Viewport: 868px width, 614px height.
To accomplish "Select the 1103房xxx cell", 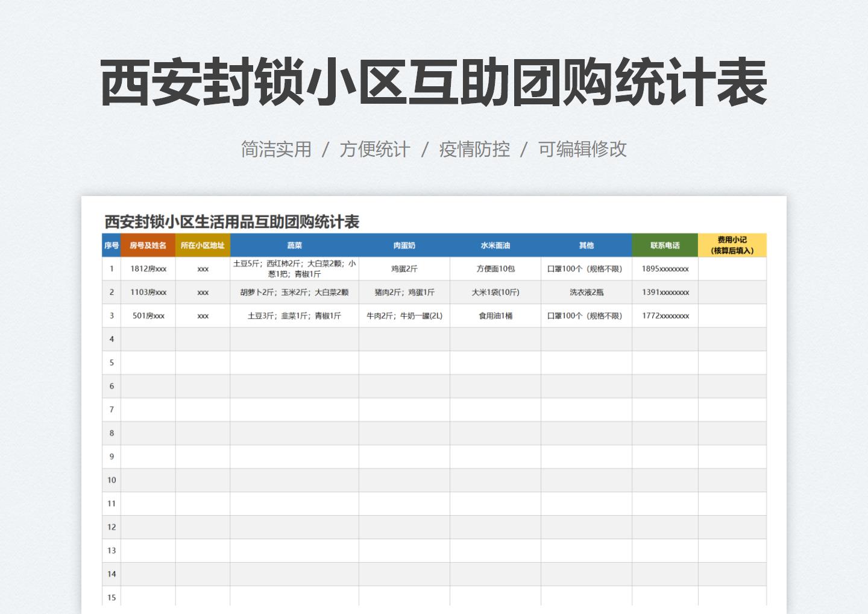I will pos(148,292).
